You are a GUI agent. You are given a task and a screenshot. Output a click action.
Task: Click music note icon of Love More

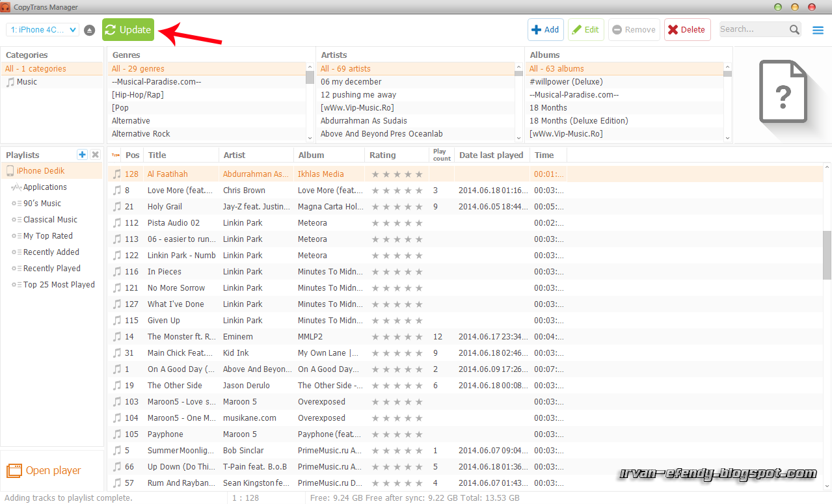117,191
